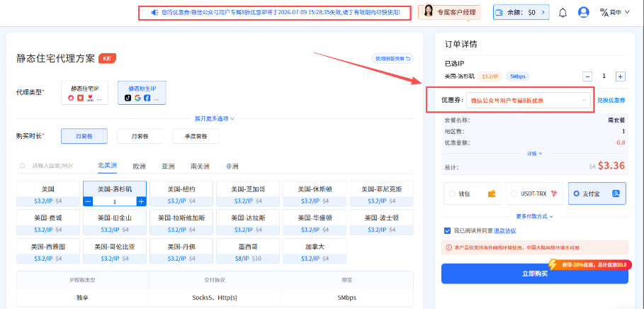
Task: Click the red circle icon under 静态住宅IP
Action: (x=71, y=98)
